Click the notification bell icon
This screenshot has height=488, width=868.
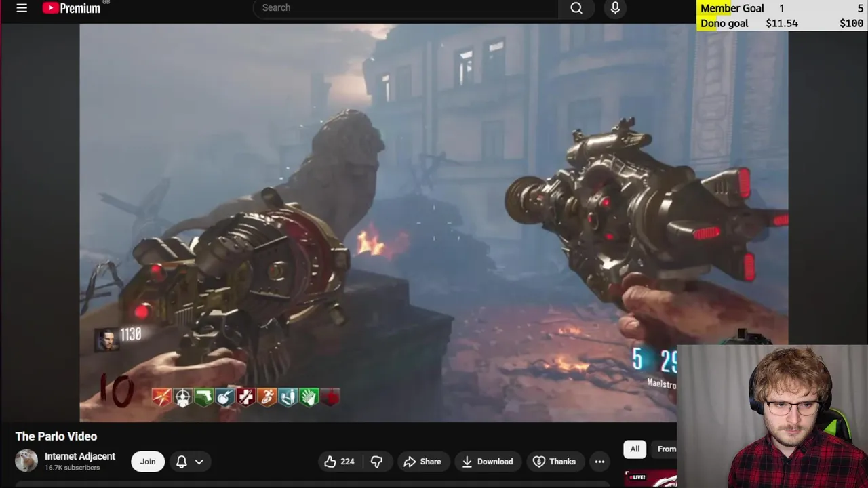point(181,462)
